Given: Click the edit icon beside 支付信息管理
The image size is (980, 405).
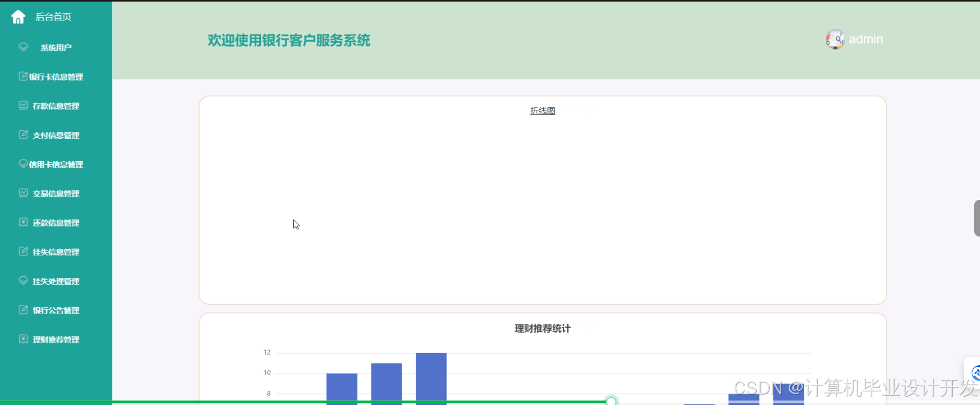Looking at the screenshot, I should pyautogui.click(x=23, y=135).
